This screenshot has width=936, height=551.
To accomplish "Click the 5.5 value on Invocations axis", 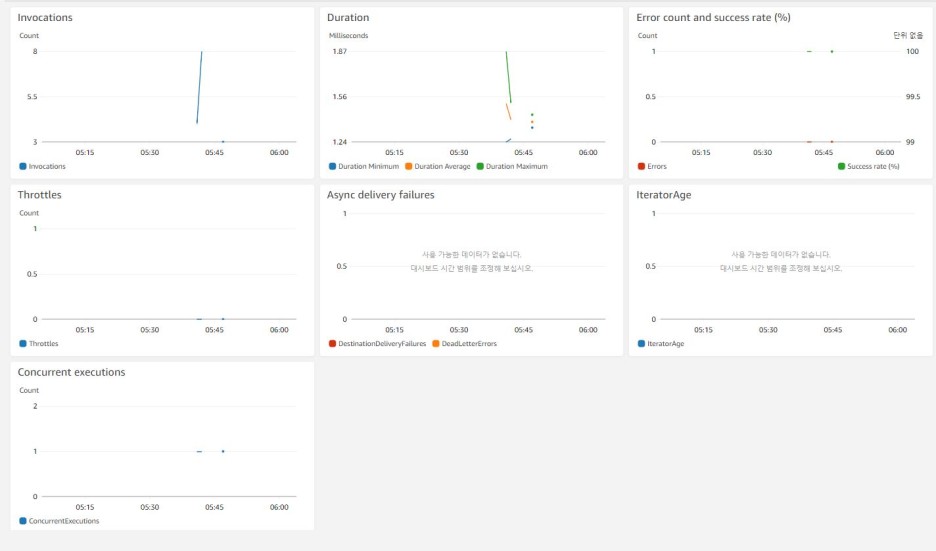I will 32,97.
